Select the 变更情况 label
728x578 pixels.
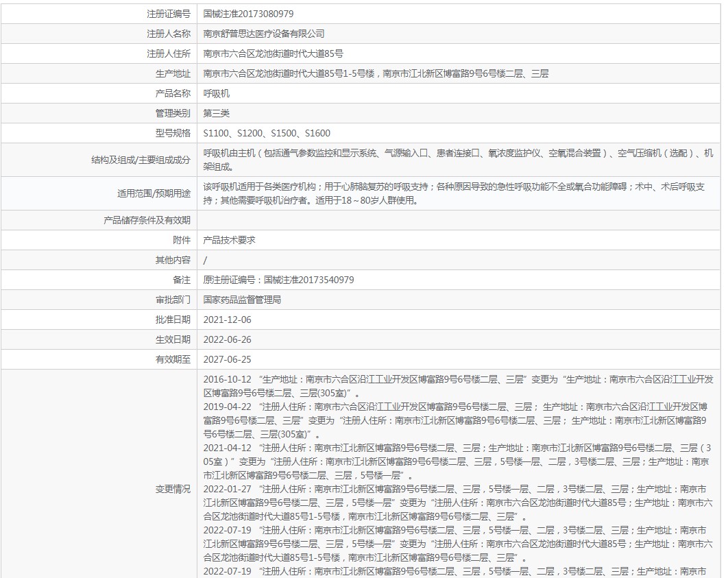pos(173,490)
